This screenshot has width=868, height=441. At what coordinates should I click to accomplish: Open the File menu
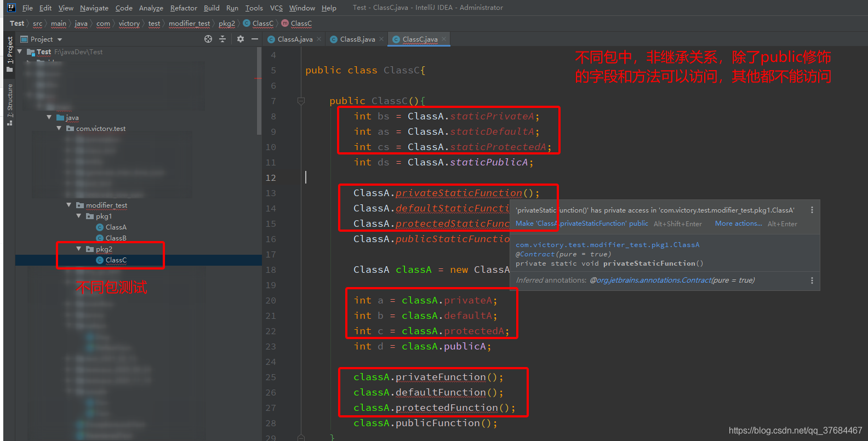(x=27, y=8)
